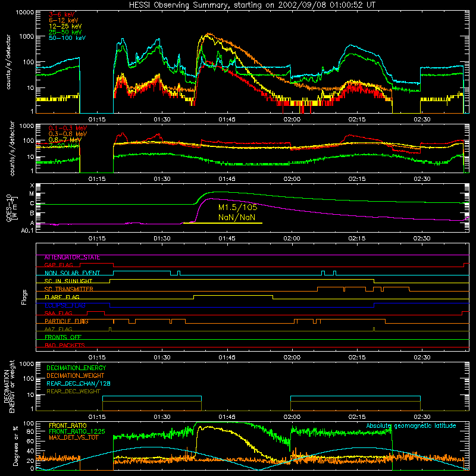Image resolution: width=476 pixels, height=476 pixels.
Task: Click the yellow flare duration bar in GOES panel
Action: coord(223,223)
